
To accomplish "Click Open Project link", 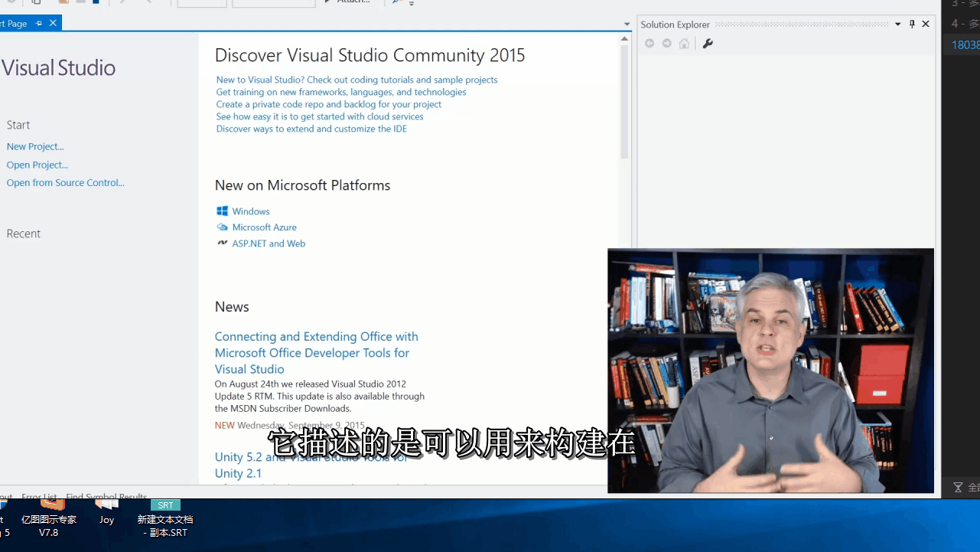I will 37,165.
